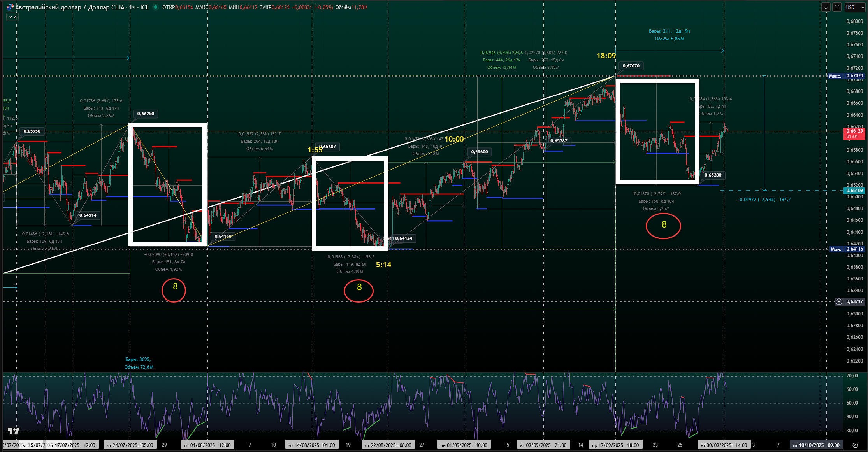Click the scroll-down arrow icon near USD
The height and width of the screenshot is (452, 868).
click(826, 7)
